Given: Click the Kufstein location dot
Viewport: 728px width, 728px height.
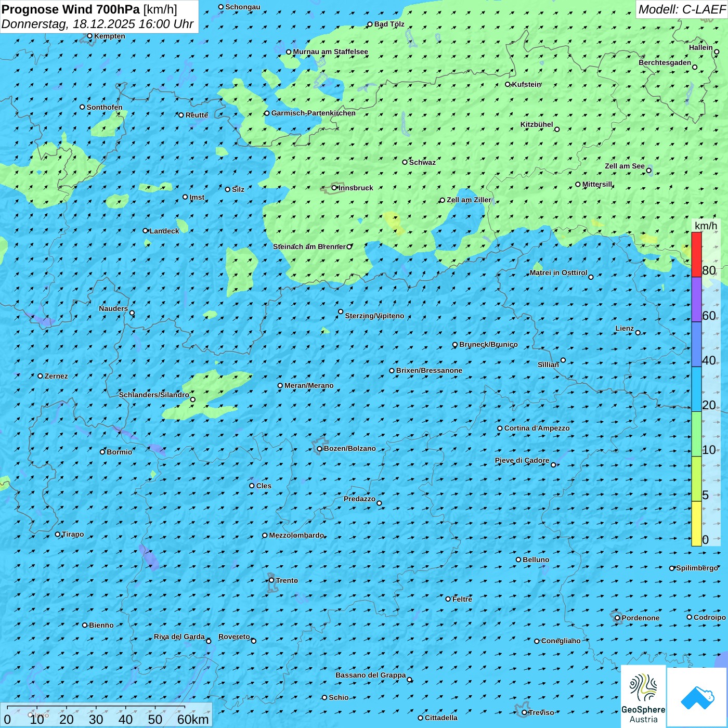Looking at the screenshot, I should click(x=508, y=84).
